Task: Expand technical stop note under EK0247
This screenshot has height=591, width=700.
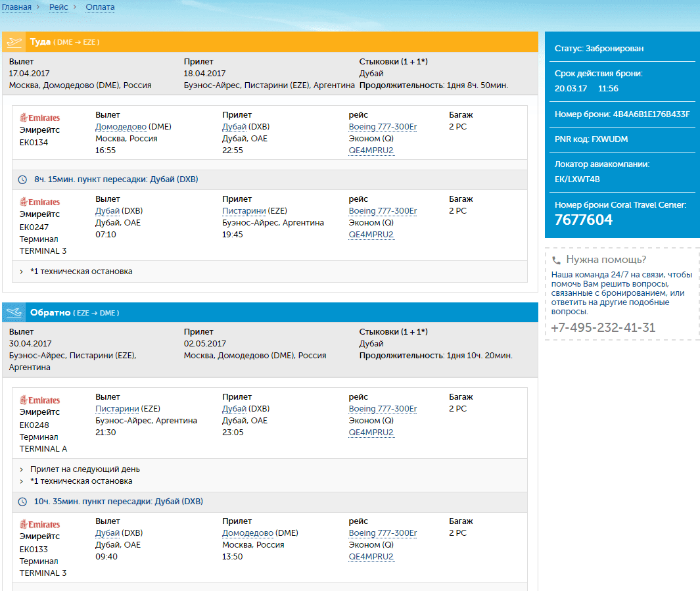Action: click(x=76, y=272)
